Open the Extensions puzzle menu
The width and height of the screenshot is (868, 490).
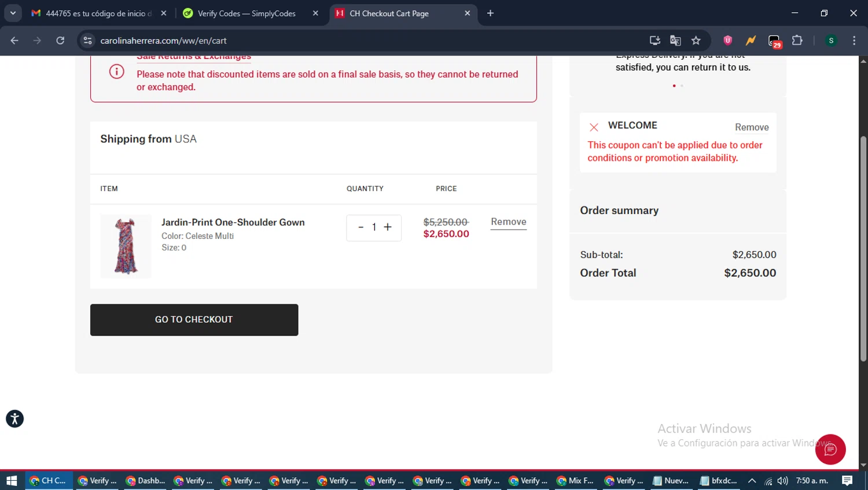coord(797,40)
